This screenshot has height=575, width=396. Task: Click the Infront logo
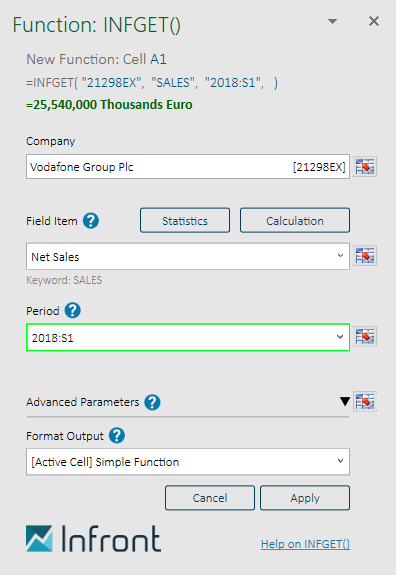93,538
